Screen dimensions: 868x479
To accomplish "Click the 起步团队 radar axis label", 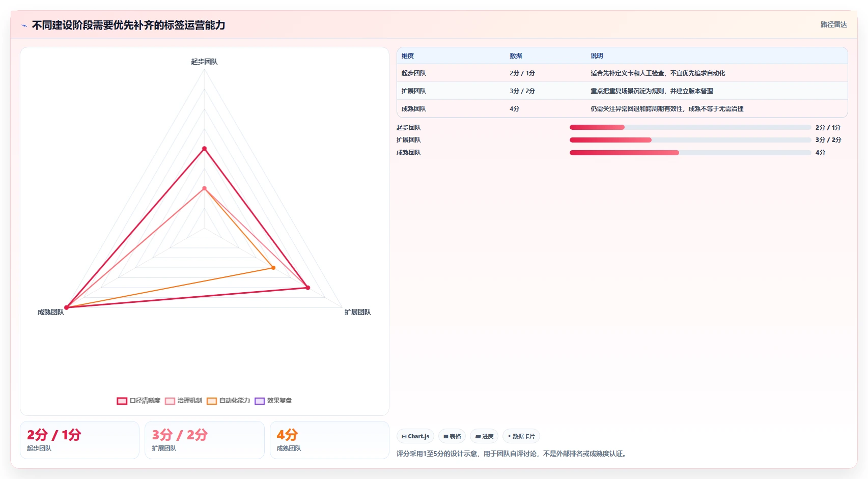I will [204, 62].
